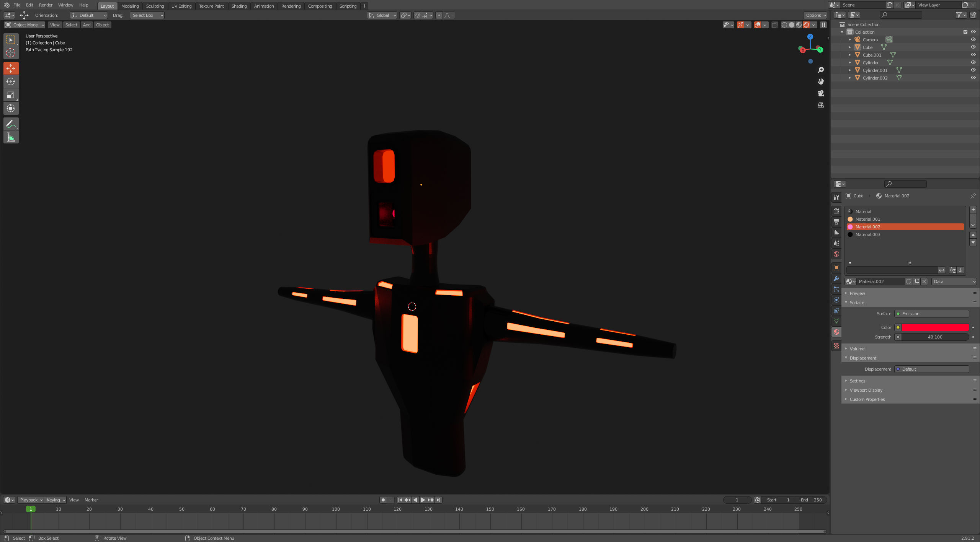Open Object Mode dropdown

tap(24, 25)
